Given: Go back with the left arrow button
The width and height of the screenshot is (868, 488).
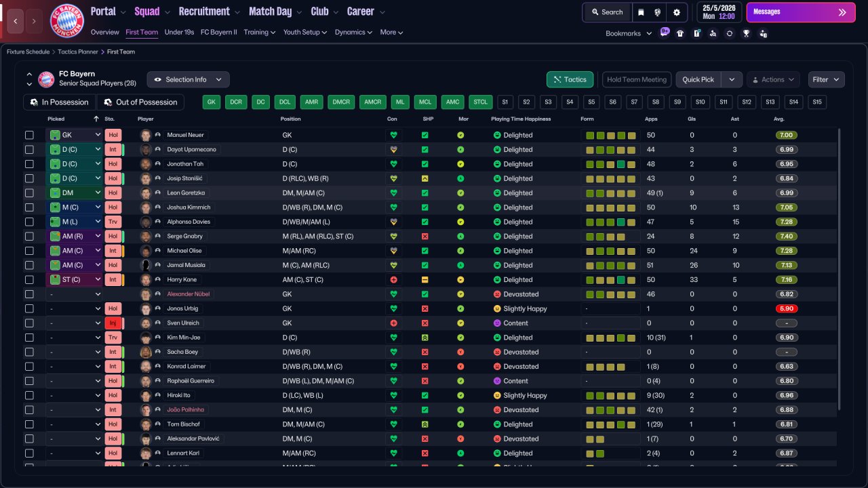Looking at the screenshot, I should pos(16,21).
